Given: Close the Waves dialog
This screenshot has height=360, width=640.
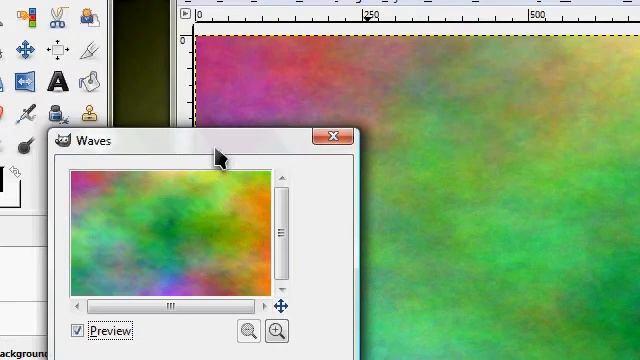Looking at the screenshot, I should click(x=333, y=136).
